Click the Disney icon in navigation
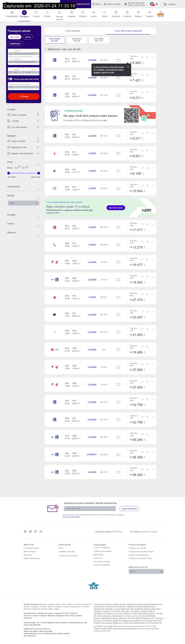The width and height of the screenshot is (185, 644). [104, 12]
